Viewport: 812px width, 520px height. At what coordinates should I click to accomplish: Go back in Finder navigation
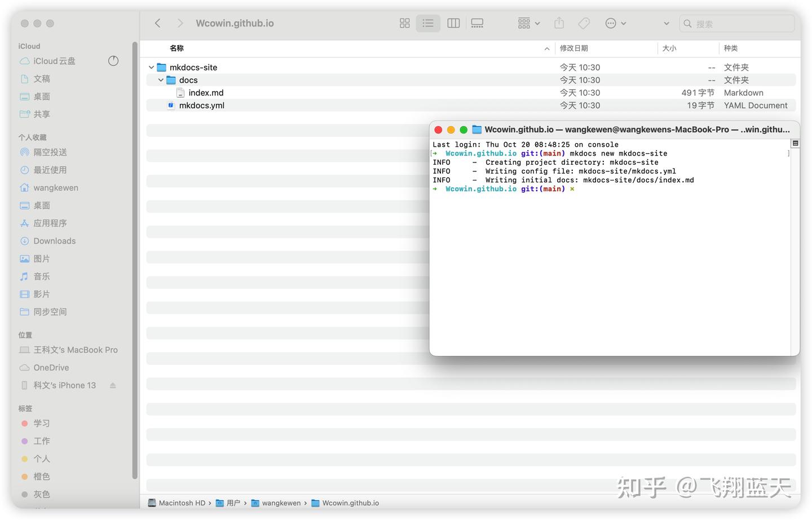(158, 23)
